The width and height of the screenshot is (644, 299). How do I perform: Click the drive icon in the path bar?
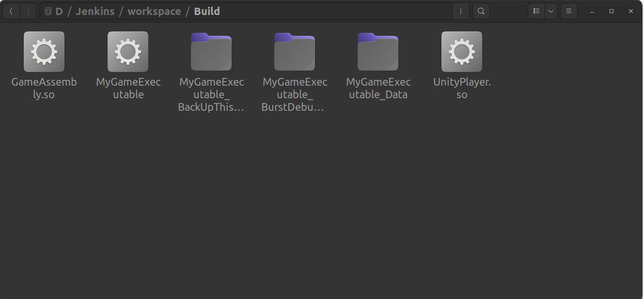pos(48,11)
